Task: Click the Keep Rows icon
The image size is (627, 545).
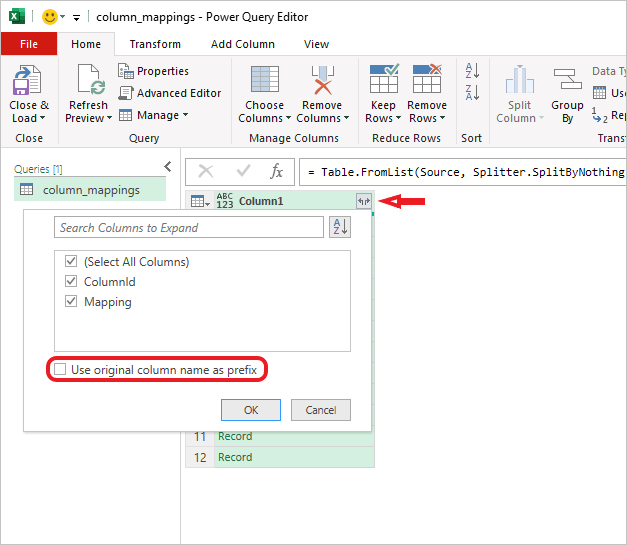Action: tap(383, 78)
